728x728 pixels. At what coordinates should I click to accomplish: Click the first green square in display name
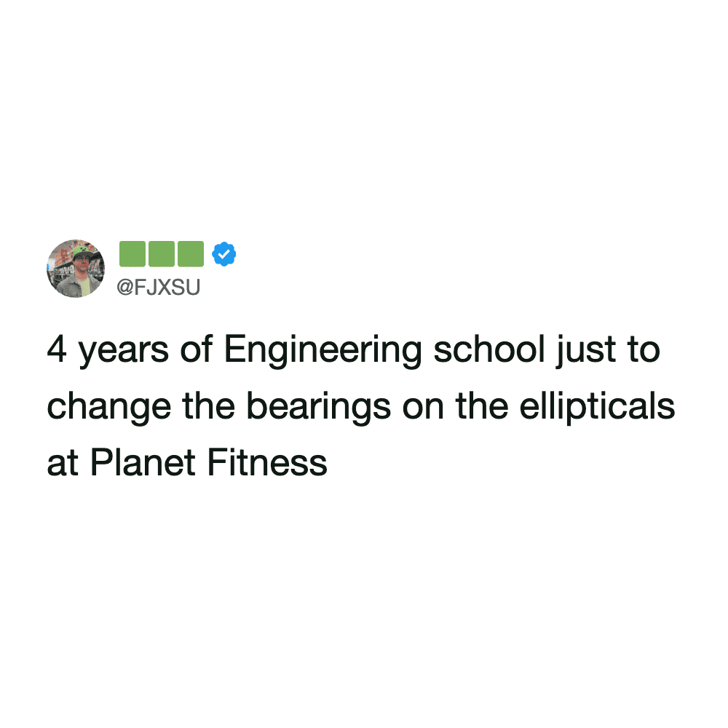coord(132,253)
